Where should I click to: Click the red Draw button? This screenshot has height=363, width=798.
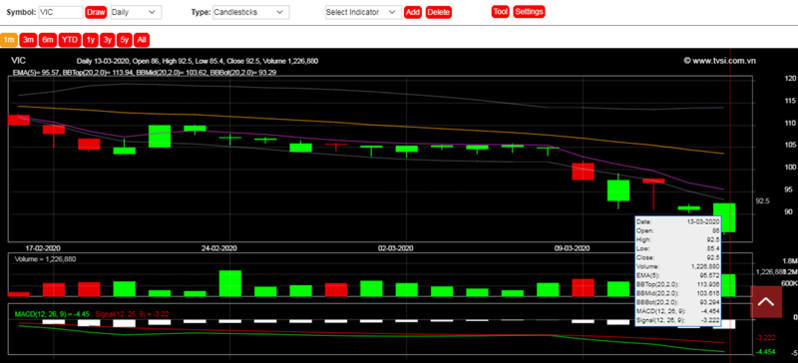(95, 12)
